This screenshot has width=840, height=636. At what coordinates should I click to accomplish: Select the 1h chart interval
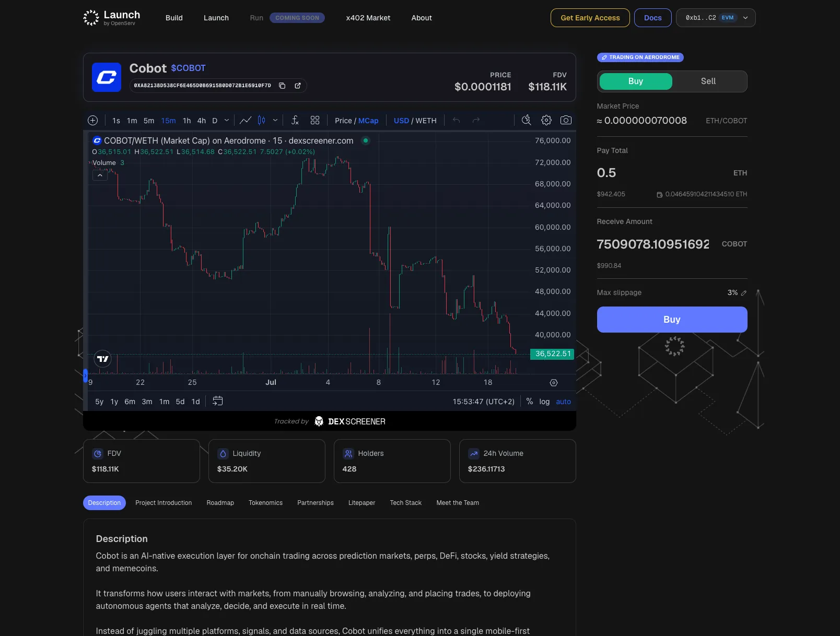coord(187,121)
